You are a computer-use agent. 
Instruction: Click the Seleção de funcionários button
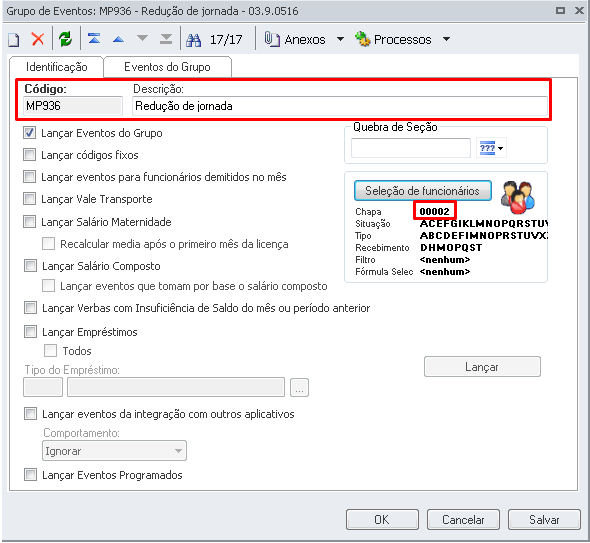(x=423, y=191)
